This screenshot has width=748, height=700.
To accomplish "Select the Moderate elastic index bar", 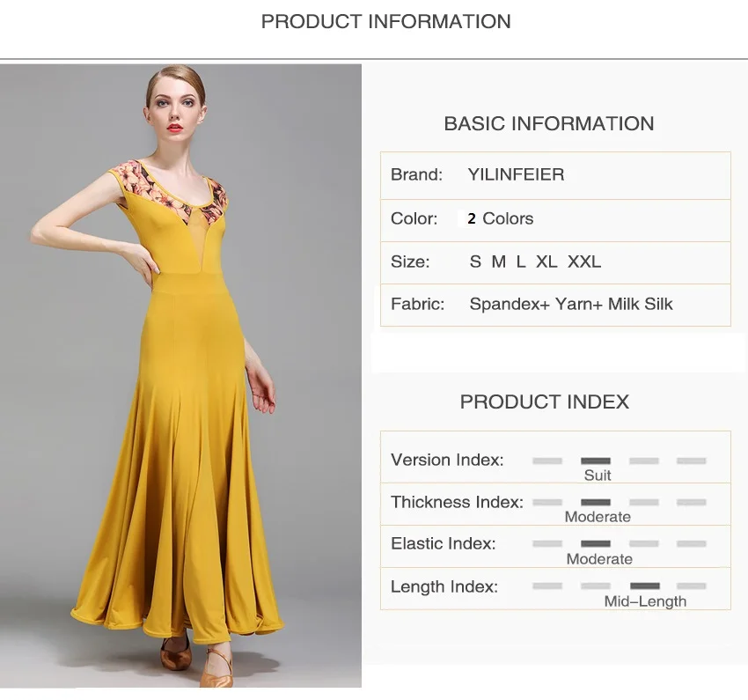I will pyautogui.click(x=596, y=543).
